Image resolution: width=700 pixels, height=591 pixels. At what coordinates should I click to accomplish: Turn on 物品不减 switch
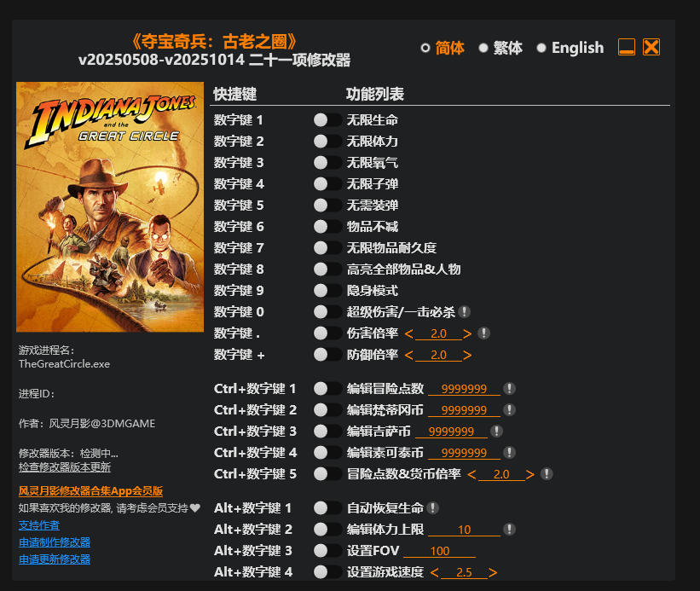327,227
